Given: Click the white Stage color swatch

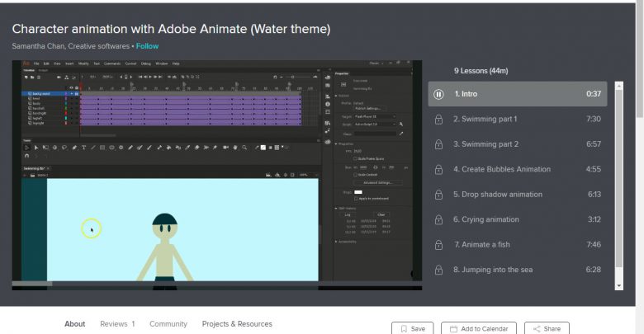Looking at the screenshot, I should pyautogui.click(x=358, y=192).
